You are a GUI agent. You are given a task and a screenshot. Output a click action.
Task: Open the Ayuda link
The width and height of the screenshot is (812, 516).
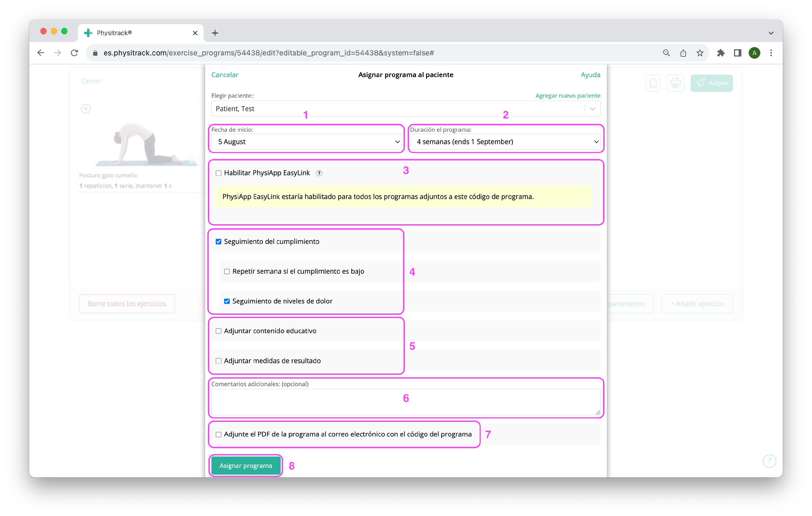(590, 75)
